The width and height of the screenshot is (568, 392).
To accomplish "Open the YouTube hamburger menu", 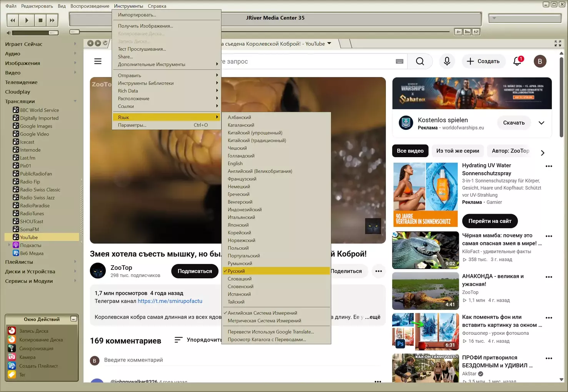I will coord(98,61).
